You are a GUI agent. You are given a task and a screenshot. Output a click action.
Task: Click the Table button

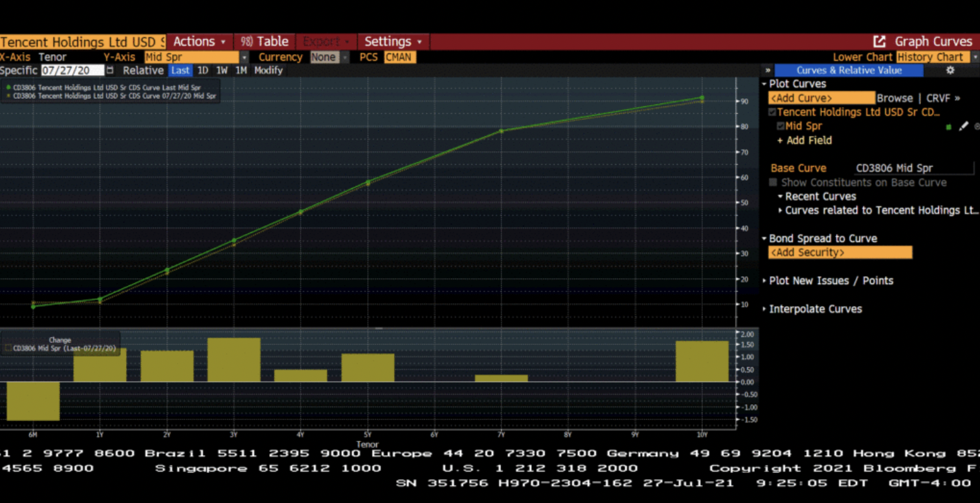pyautogui.click(x=265, y=41)
